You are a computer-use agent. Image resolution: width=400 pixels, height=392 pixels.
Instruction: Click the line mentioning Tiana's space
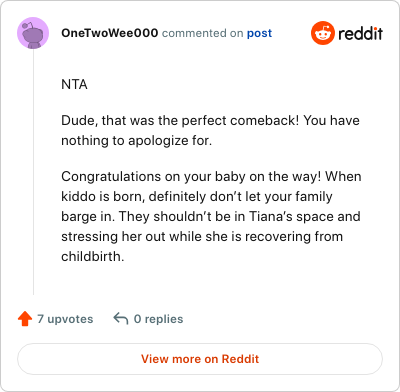tap(211, 217)
